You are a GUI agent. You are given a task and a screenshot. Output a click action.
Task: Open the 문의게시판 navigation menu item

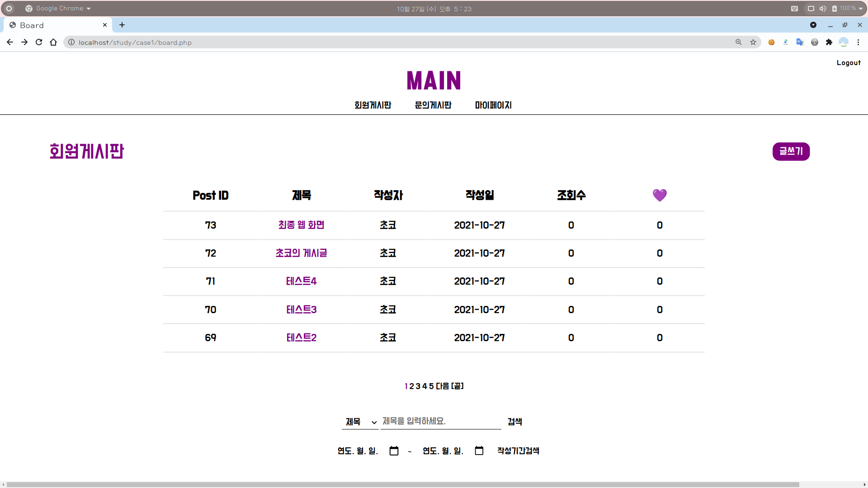coord(433,105)
